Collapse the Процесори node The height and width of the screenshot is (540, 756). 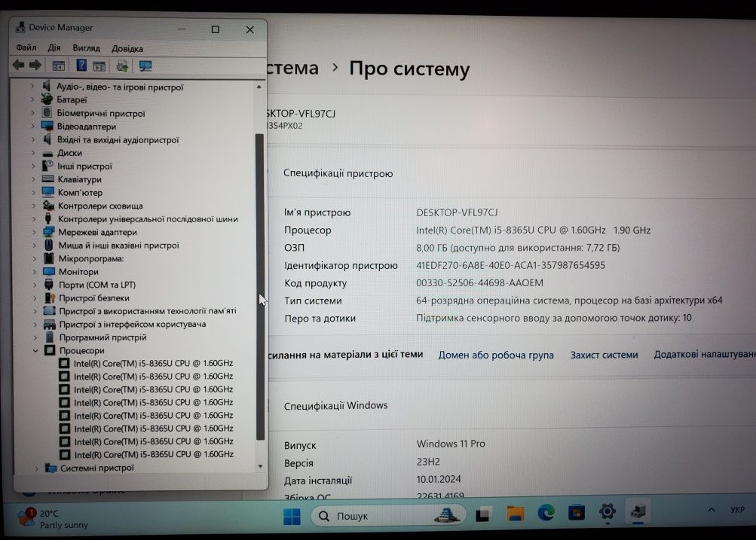(35, 351)
